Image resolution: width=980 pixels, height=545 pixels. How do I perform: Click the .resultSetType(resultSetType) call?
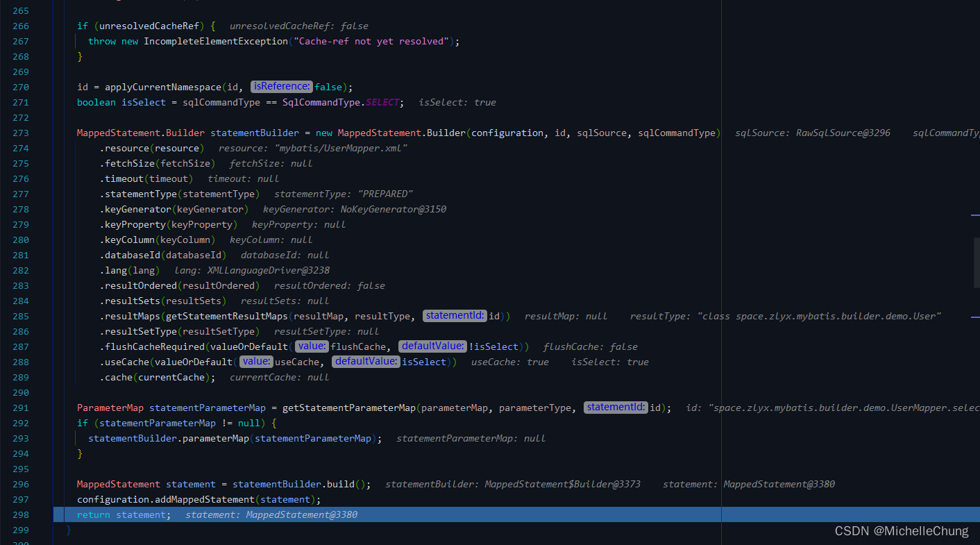[179, 331]
